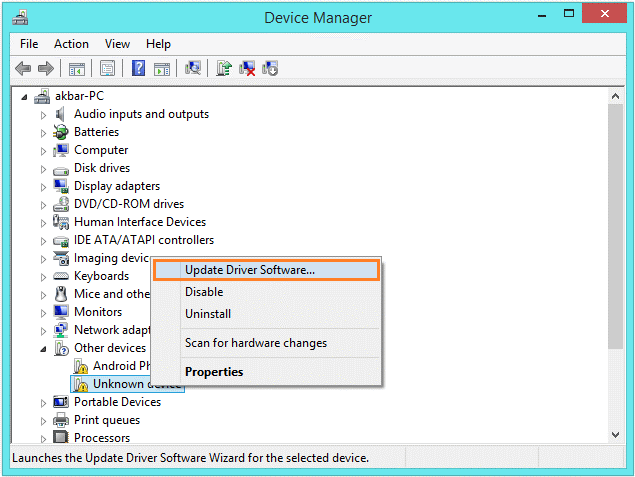Screen dimensions: 635x477
Task: Open the Action menu
Action: tap(71, 44)
